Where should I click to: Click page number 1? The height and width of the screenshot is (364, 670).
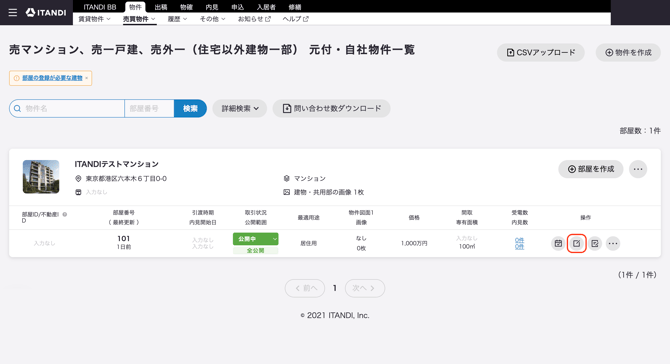(x=335, y=288)
